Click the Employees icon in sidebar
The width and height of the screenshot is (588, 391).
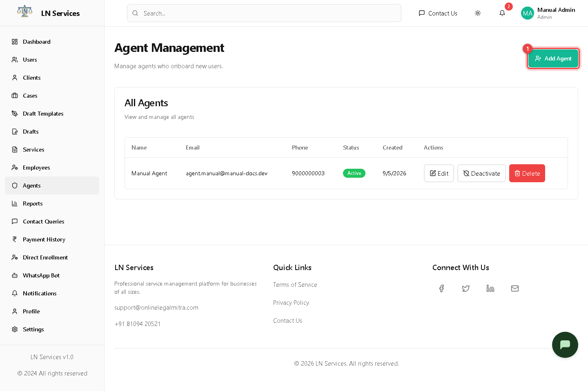tap(15, 168)
